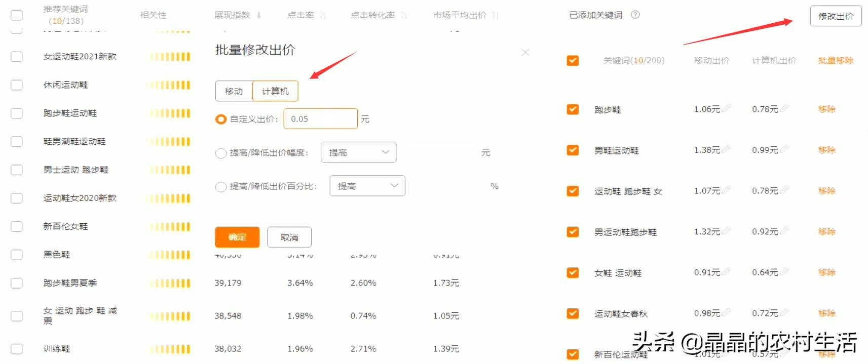868x364 pixels.
Task: Edit mobile bid pencil for 男运动鞋跑步鞋
Action: (726, 231)
